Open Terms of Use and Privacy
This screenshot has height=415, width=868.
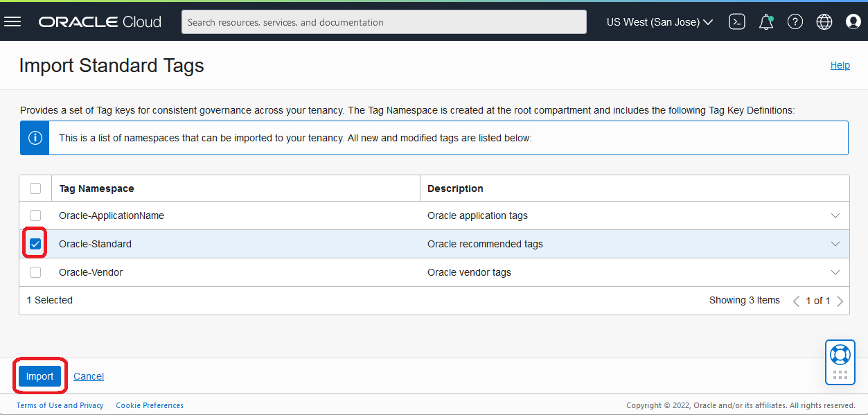coord(60,405)
